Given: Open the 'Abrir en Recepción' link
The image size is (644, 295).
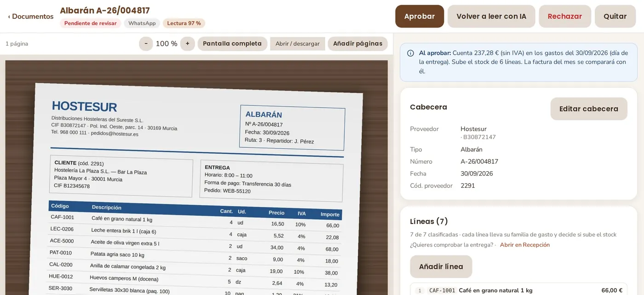Looking at the screenshot, I should (x=525, y=245).
